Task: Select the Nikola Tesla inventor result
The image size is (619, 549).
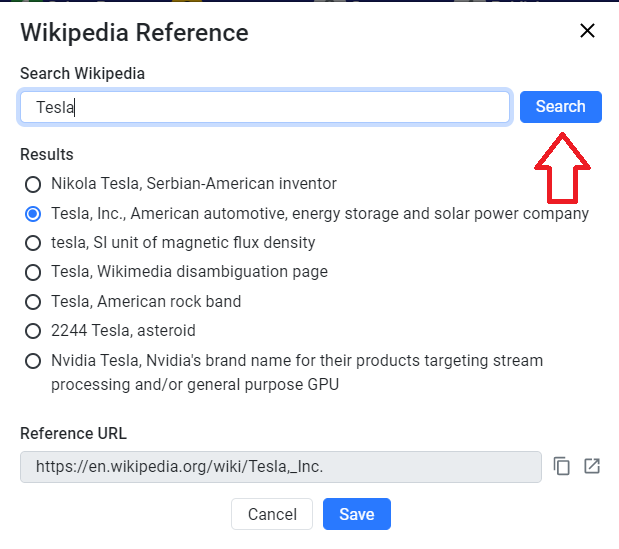Action: (x=33, y=184)
